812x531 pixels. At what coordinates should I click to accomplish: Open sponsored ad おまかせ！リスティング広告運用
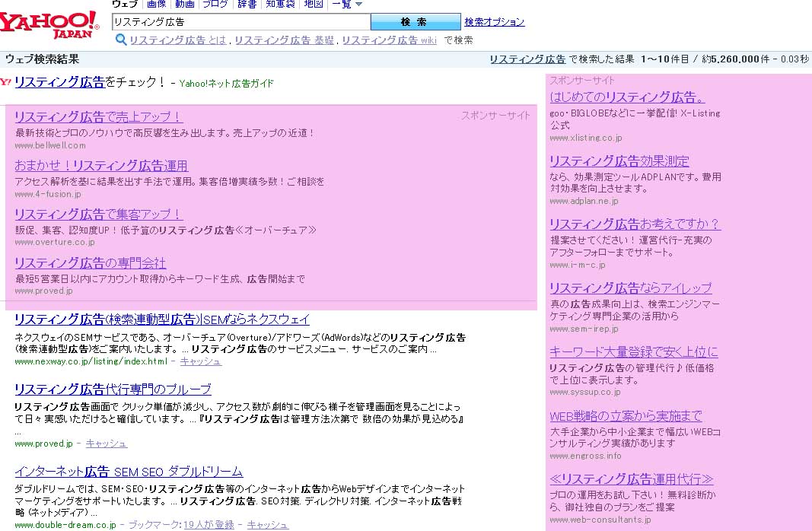coord(101,166)
